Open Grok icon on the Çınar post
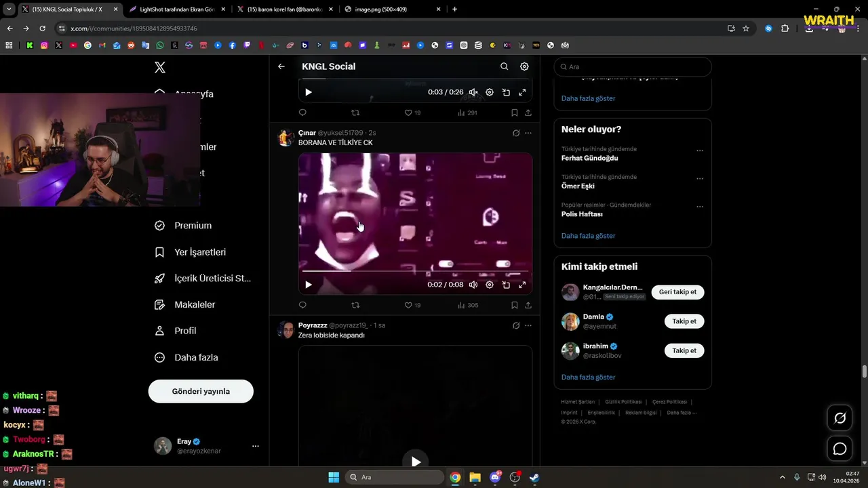Screen dimensions: 868x488 click(x=516, y=134)
